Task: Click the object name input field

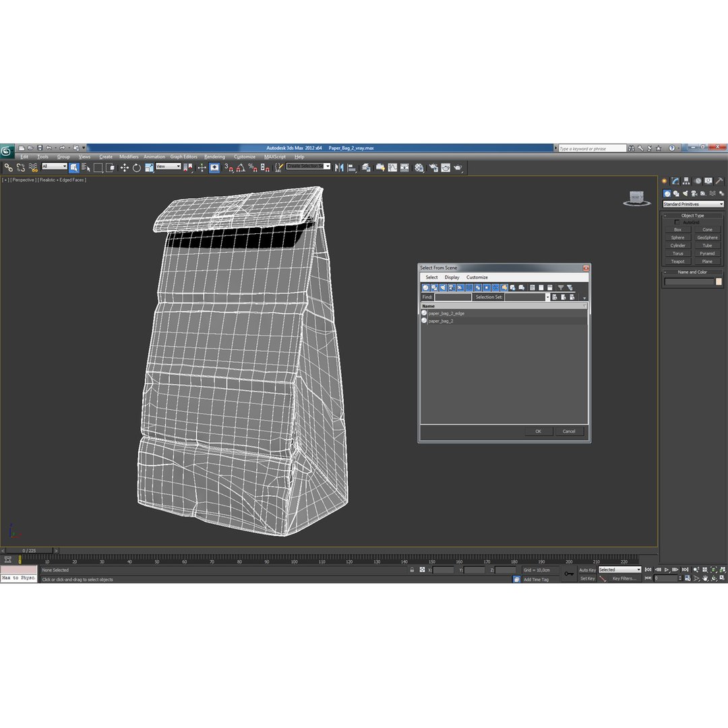Action: pos(689,282)
